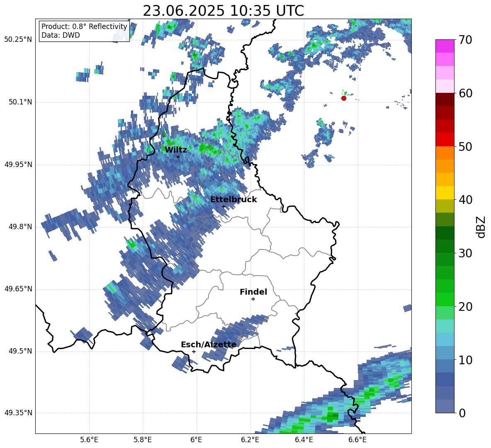Click the Esch/Alzette station cross marker
The image size is (491, 448).
tap(194, 351)
